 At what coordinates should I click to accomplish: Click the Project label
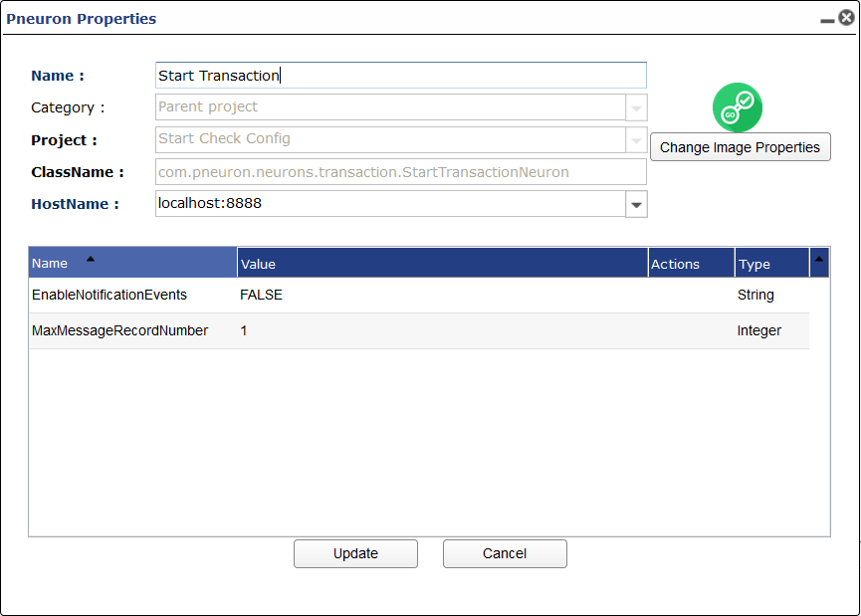click(64, 140)
